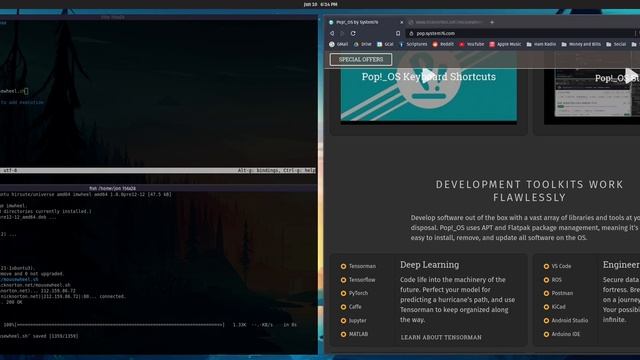The width and height of the screenshot is (640, 360).
Task: Click the mousewheel.sh saved line in terminal
Action: click(x=39, y=336)
